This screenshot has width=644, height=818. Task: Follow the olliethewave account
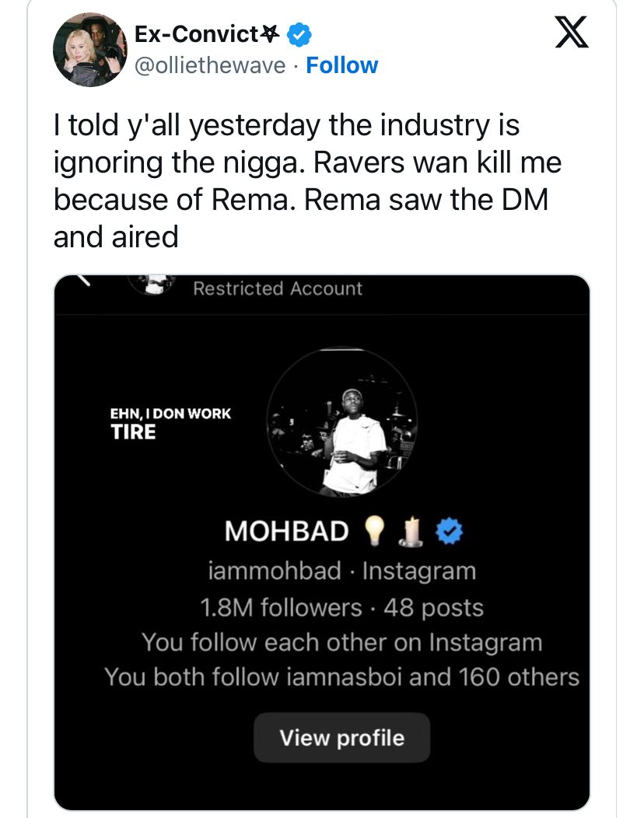tap(342, 65)
